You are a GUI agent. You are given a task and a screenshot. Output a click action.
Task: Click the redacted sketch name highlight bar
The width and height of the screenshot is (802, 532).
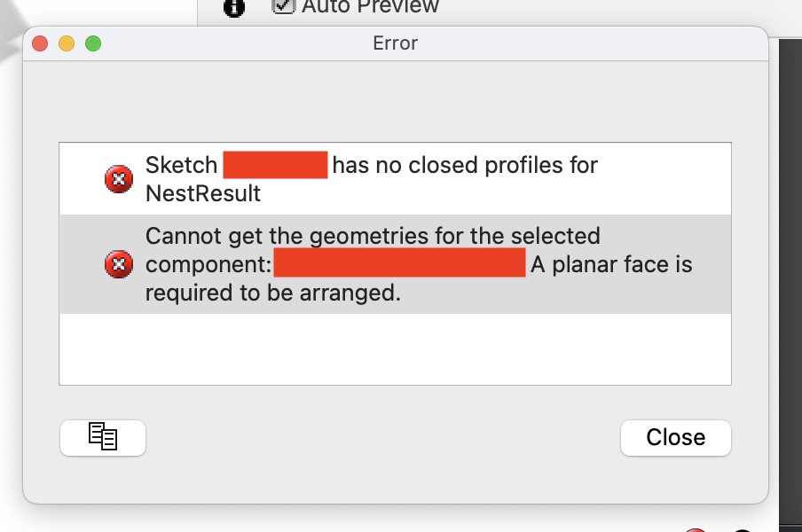[275, 165]
